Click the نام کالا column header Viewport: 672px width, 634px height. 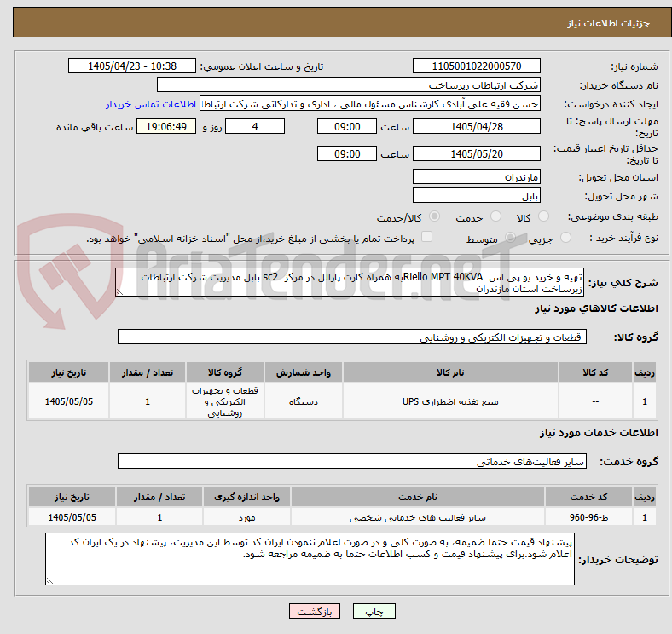pos(450,372)
